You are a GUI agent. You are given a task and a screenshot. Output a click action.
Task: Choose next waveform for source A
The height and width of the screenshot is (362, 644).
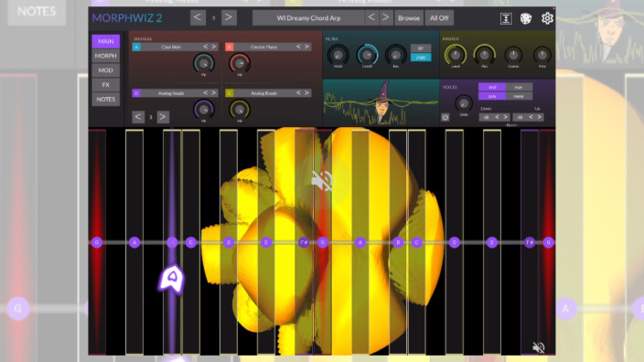213,47
